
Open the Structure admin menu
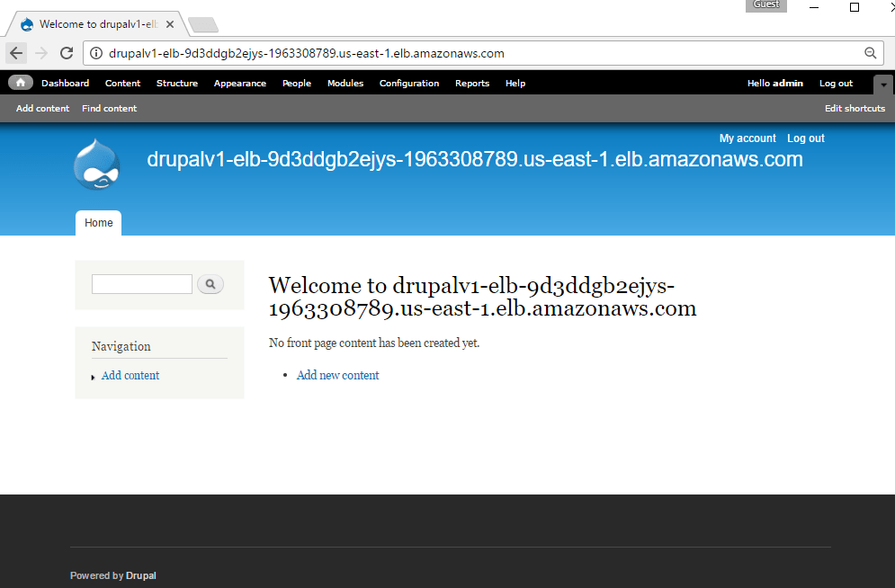177,84
